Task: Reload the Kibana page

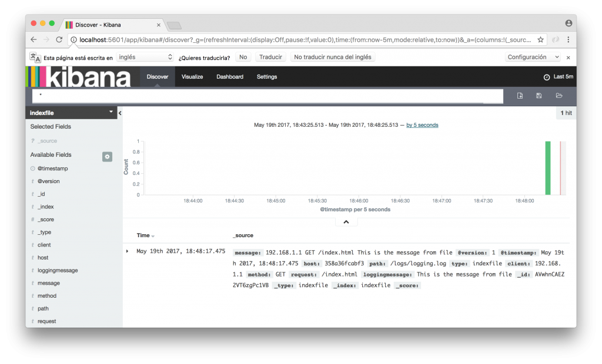Action: click(59, 39)
